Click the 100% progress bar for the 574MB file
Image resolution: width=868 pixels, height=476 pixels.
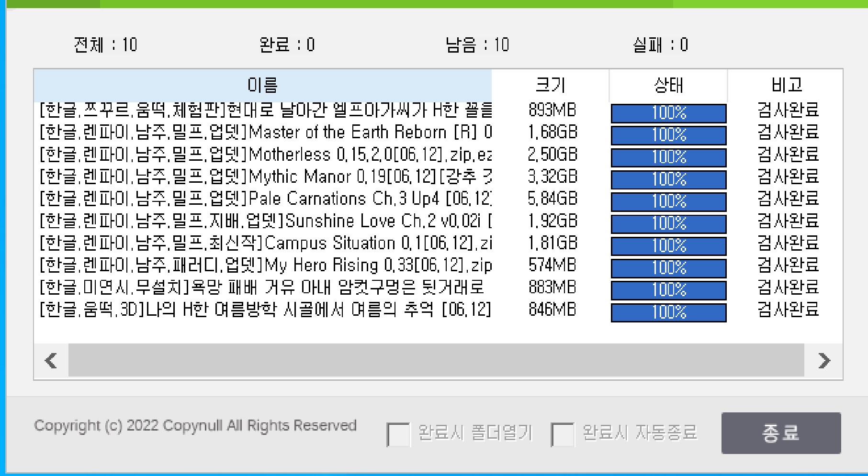point(668,268)
